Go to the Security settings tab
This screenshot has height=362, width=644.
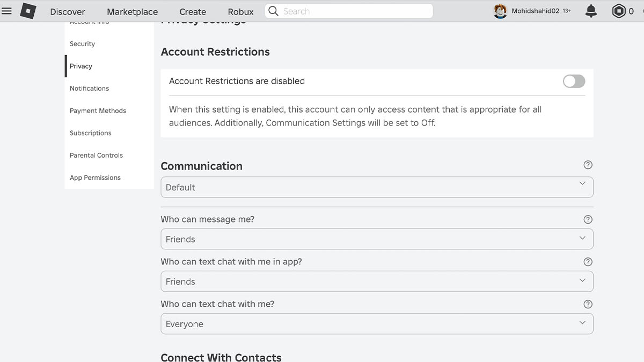pyautogui.click(x=82, y=44)
